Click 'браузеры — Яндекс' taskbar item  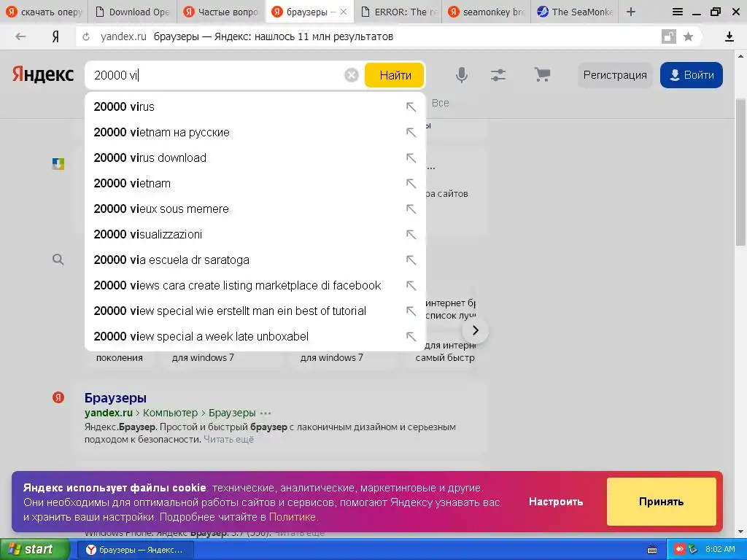pos(135,550)
